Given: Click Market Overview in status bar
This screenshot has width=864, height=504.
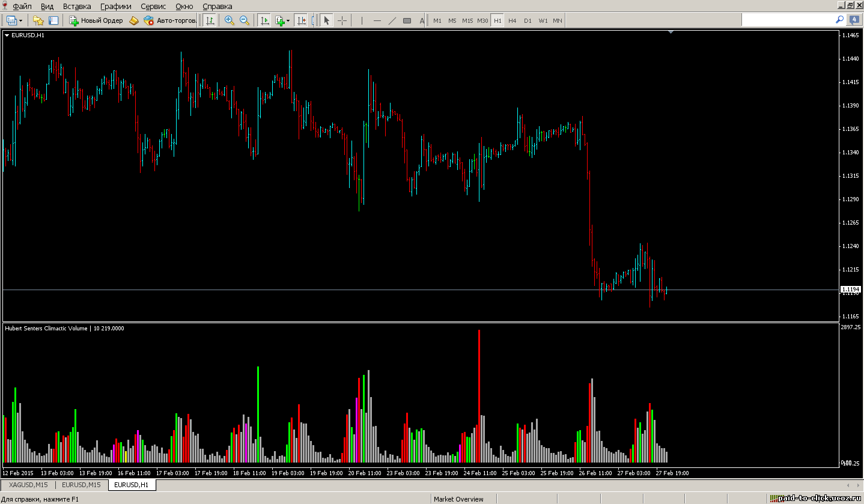Looking at the screenshot, I should [459, 499].
